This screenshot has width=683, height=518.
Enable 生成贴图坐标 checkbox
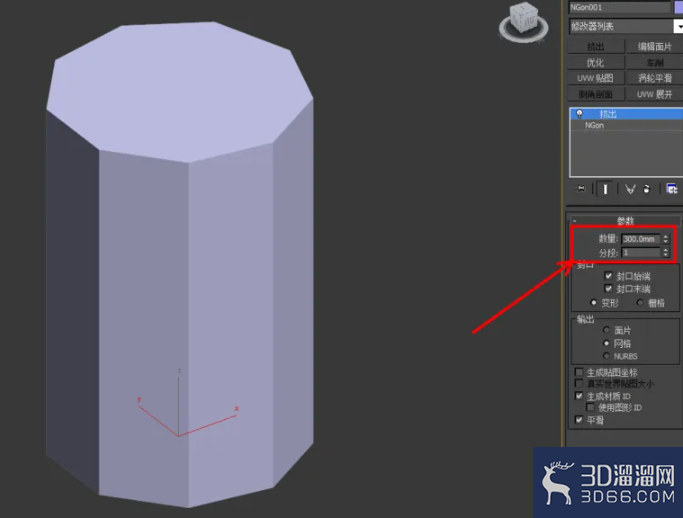579,372
